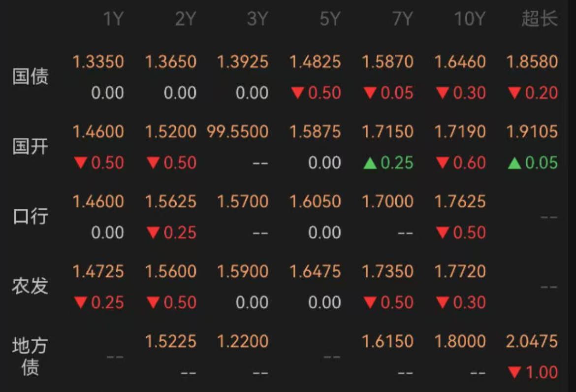The image size is (576, 392).
Task: Open the 国债 row label
Action: [x=30, y=77]
